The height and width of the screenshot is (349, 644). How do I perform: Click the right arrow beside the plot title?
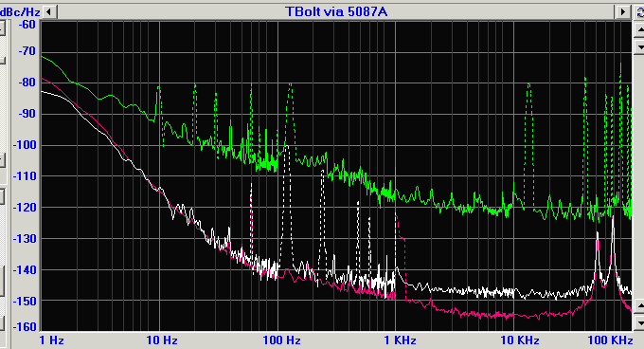pyautogui.click(x=622, y=11)
